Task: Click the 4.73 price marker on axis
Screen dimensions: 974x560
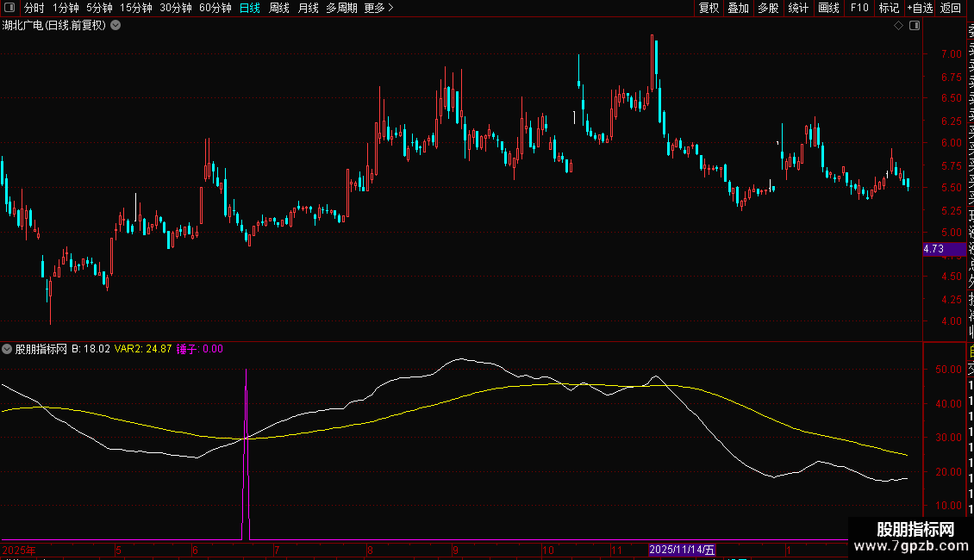Action: point(934,249)
